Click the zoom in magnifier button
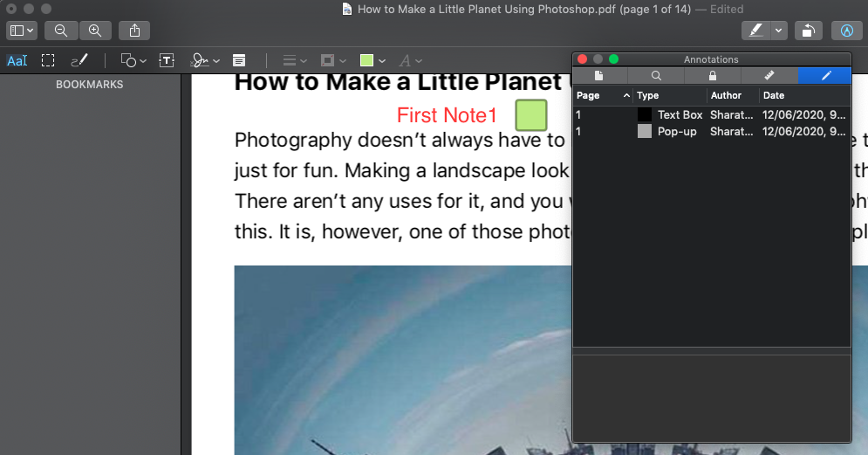Screen dimensions: 868x455 (x=95, y=31)
